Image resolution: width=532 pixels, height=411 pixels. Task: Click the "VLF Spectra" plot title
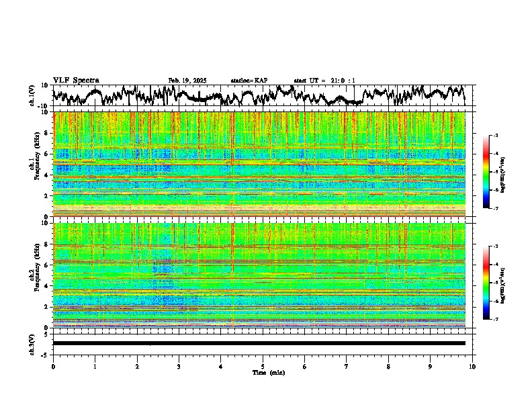pos(76,81)
